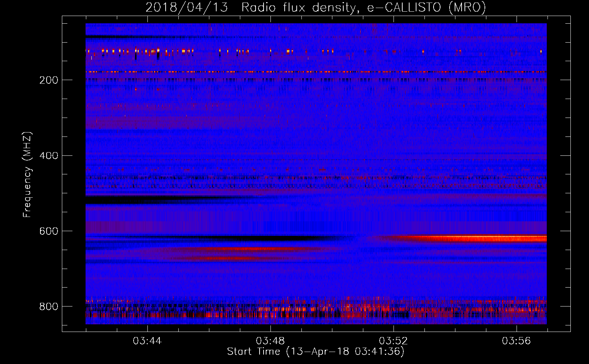Click the '03:56' time tick label
The height and width of the screenshot is (364, 589).
click(517, 341)
